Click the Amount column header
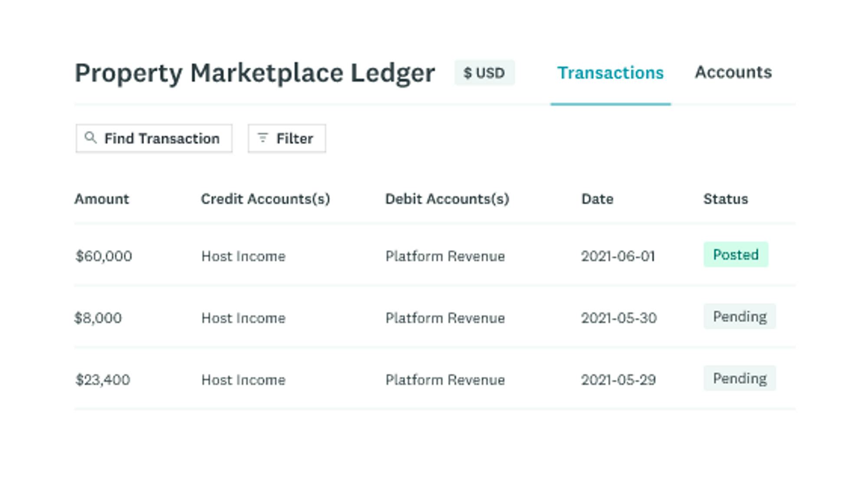The image size is (868, 487). (x=102, y=199)
